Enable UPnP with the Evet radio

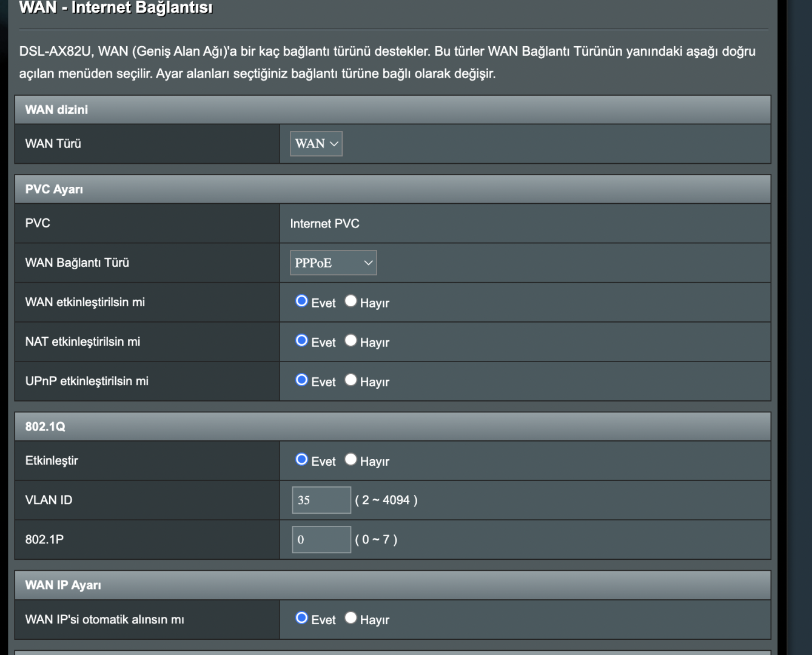[x=301, y=380]
